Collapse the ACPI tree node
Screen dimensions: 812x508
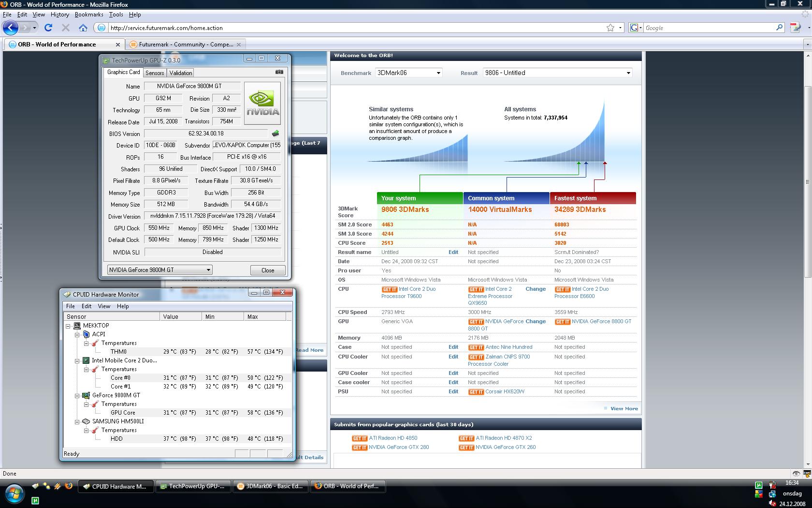(x=77, y=334)
